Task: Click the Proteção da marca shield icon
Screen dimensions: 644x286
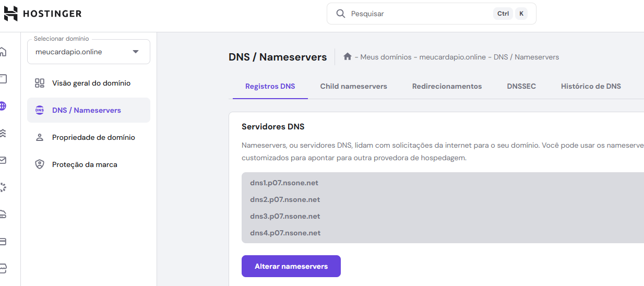Action: (40, 164)
